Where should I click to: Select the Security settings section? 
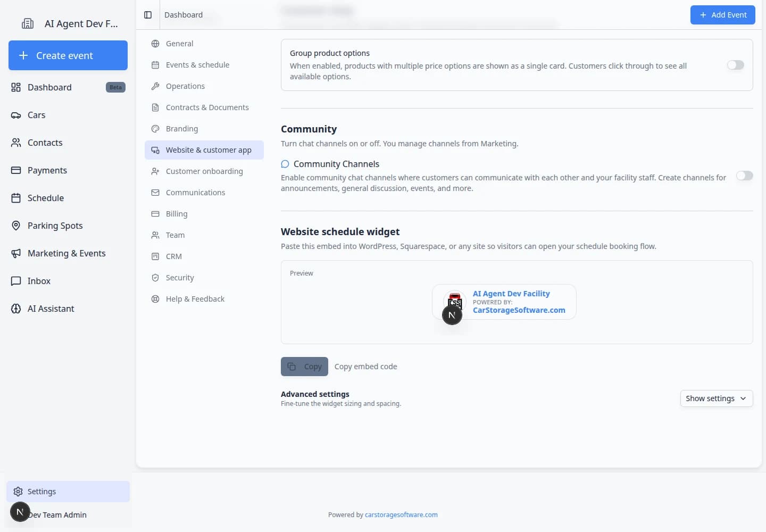tap(204, 278)
